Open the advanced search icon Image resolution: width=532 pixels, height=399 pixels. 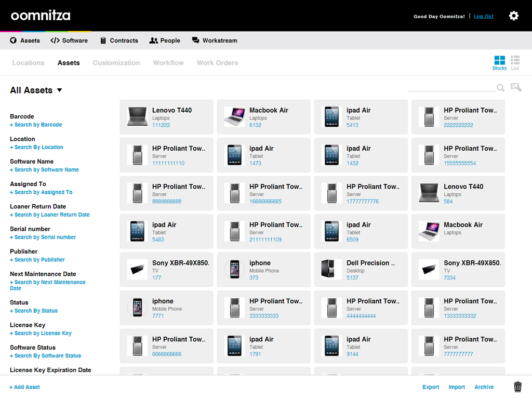coord(516,87)
